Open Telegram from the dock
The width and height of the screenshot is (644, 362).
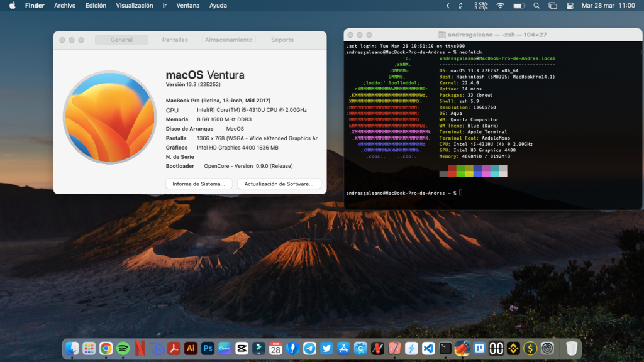tap(309, 348)
